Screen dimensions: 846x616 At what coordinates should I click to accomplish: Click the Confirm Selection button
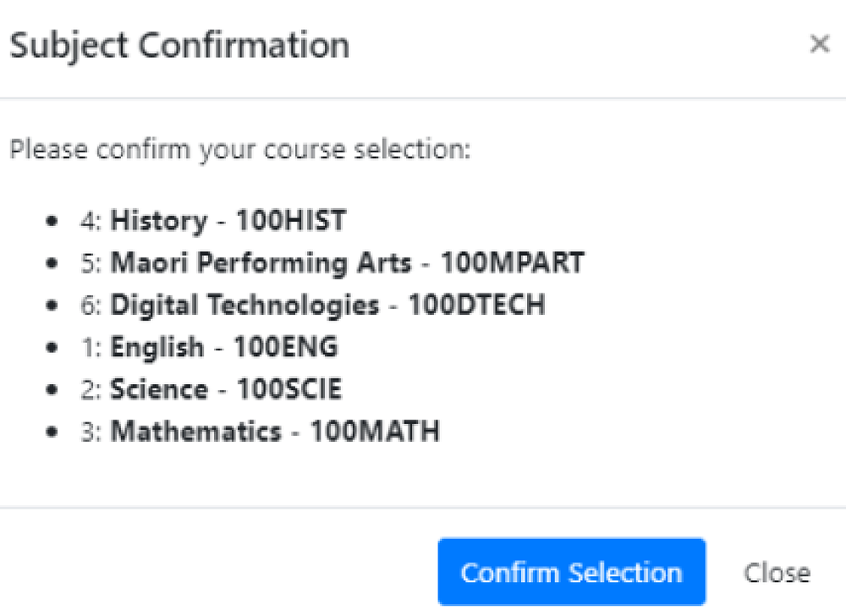click(571, 573)
